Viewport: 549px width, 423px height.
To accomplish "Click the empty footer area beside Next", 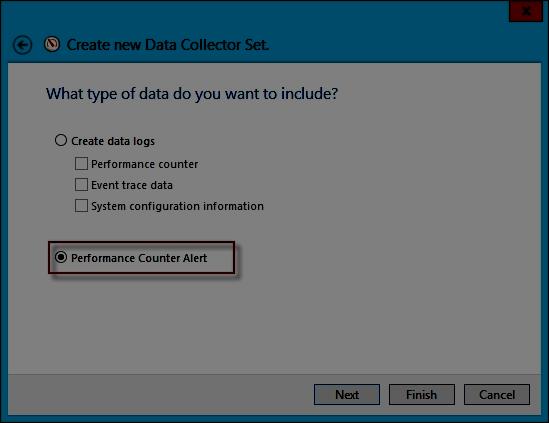I will click(x=161, y=395).
